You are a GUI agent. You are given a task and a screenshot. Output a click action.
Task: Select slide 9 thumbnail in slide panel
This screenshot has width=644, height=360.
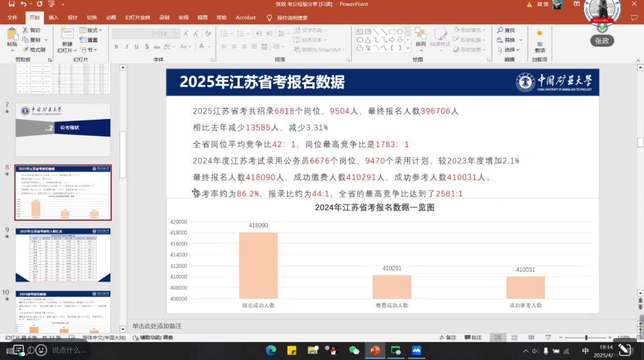point(63,254)
